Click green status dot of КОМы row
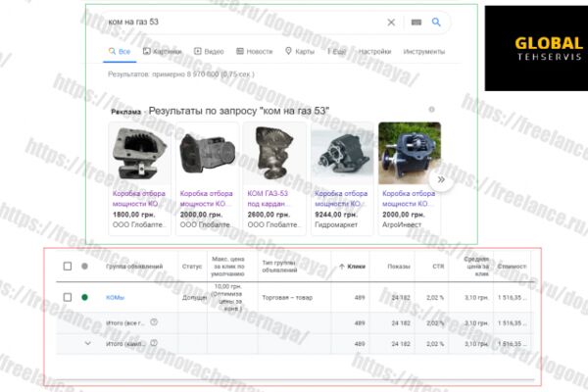The image size is (588, 392). tap(84, 298)
